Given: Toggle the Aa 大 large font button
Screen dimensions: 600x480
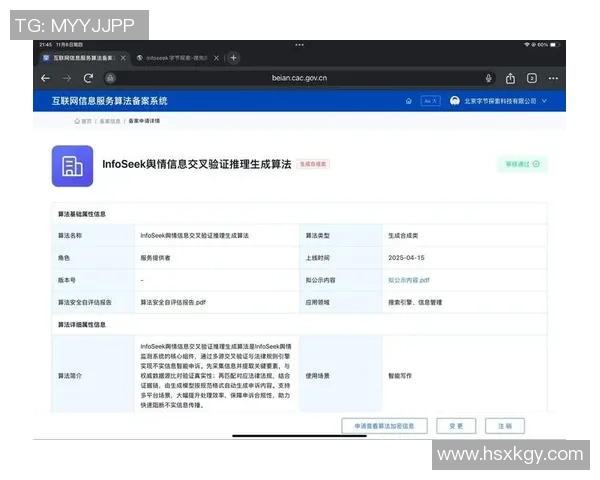Looking at the screenshot, I should [430, 101].
